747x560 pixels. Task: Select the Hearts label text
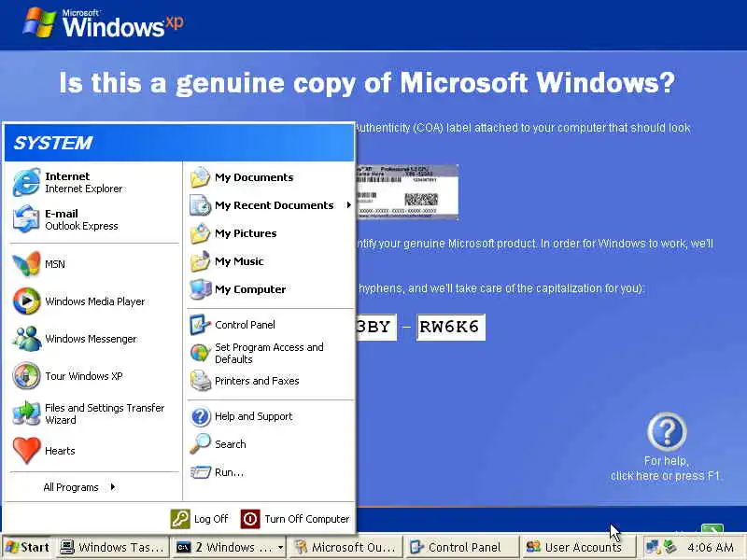point(60,451)
